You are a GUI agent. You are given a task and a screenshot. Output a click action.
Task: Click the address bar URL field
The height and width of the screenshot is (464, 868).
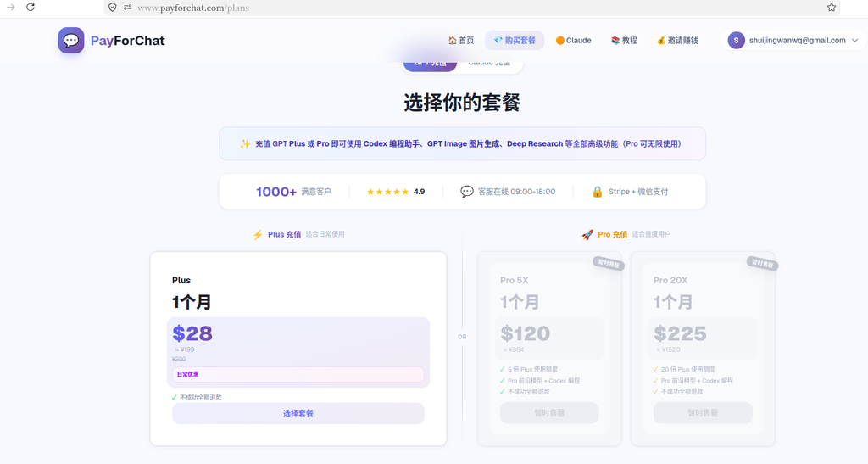click(471, 8)
